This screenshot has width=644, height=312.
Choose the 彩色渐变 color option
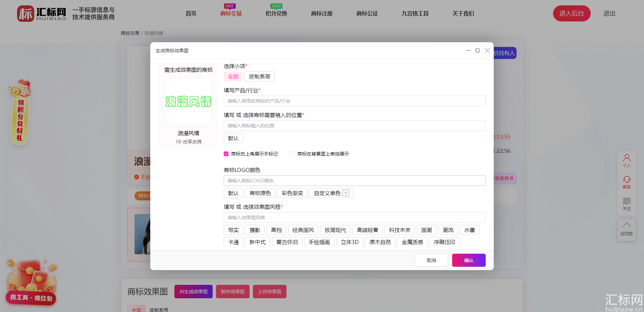(x=292, y=193)
